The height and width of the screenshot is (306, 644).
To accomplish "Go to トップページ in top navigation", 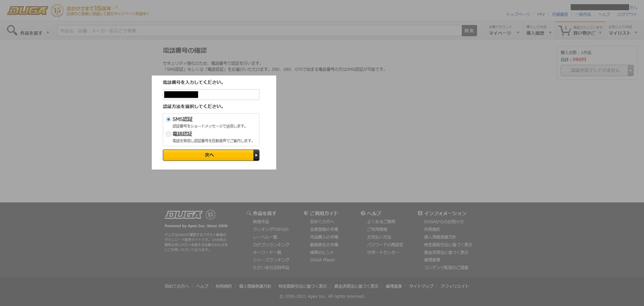I will point(518,14).
